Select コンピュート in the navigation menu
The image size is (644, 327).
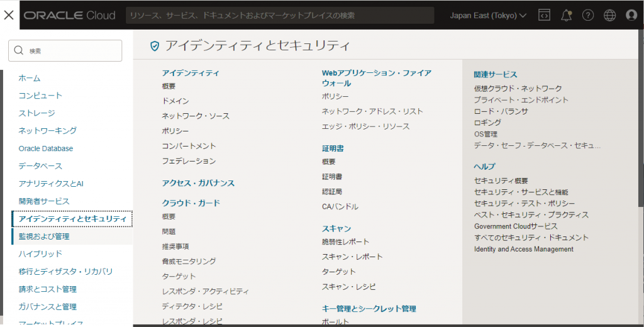coord(40,96)
